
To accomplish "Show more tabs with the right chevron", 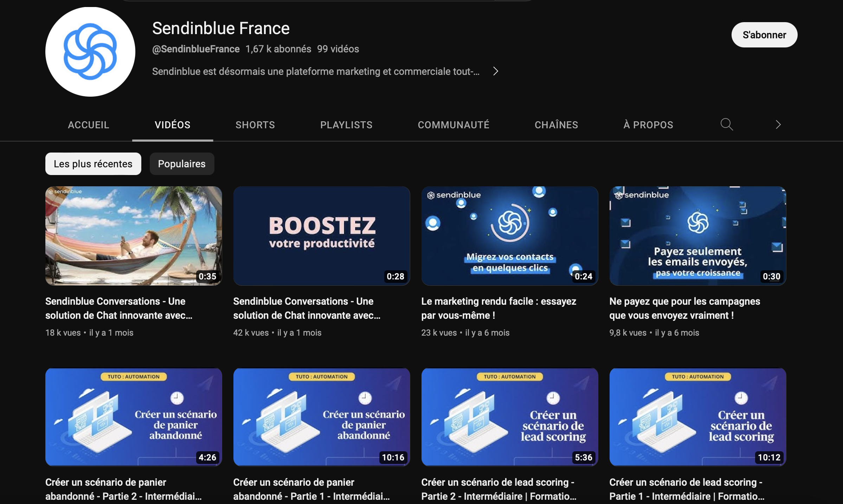I will tap(778, 124).
